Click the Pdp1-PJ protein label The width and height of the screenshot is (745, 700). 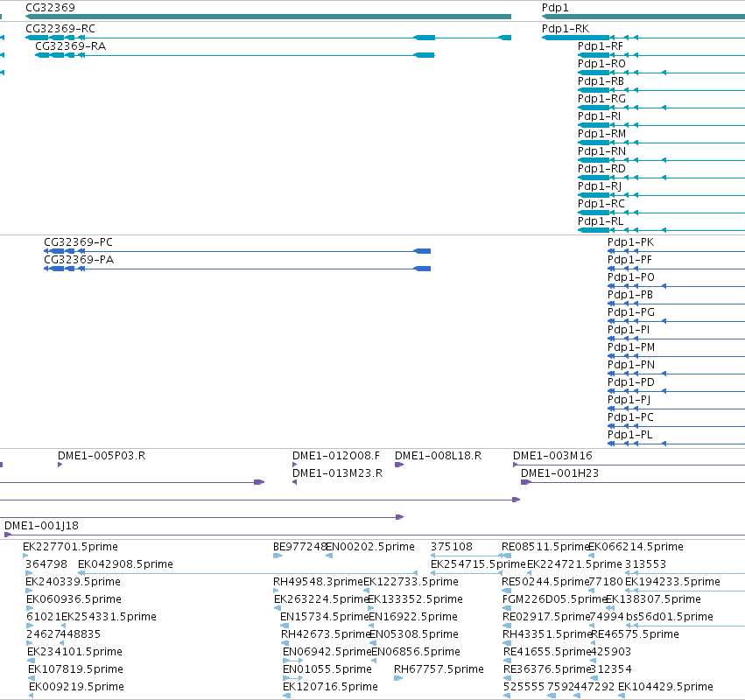[x=629, y=400]
